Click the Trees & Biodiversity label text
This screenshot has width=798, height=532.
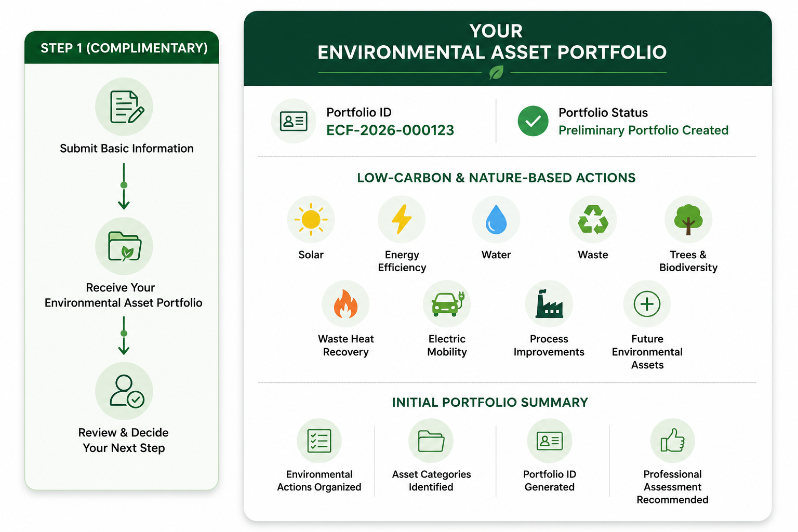(688, 261)
